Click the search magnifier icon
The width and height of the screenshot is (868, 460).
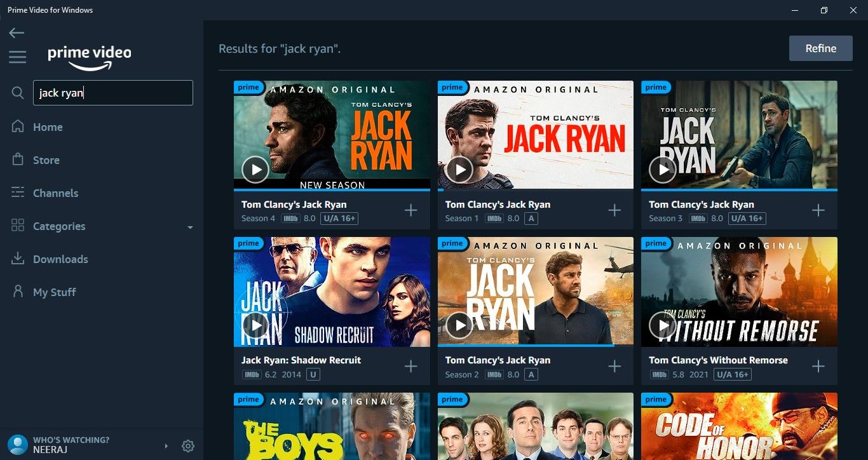18,93
